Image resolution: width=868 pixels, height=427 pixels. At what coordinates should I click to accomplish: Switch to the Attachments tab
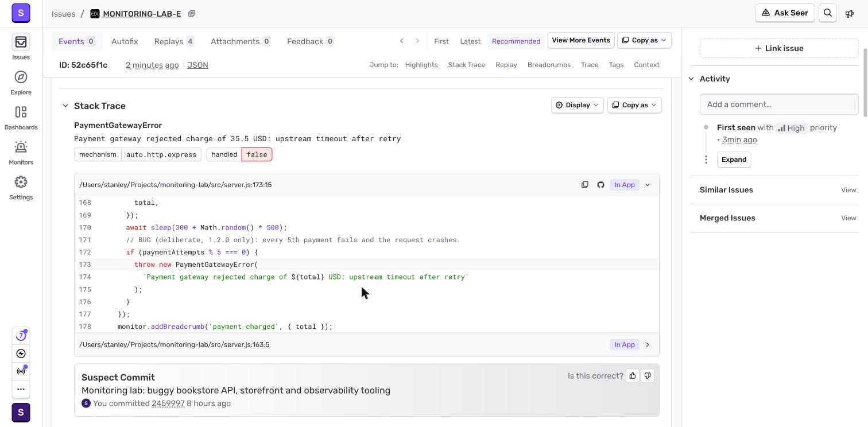click(241, 41)
